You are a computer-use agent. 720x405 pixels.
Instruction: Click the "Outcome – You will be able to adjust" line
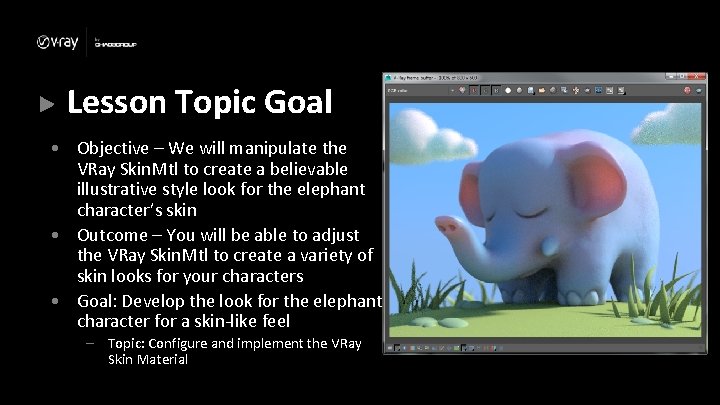[218, 235]
